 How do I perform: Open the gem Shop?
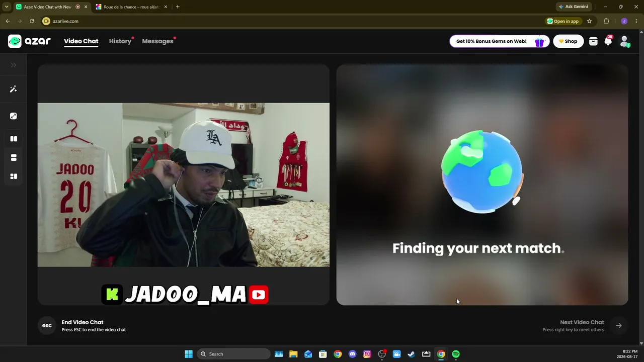click(x=569, y=41)
